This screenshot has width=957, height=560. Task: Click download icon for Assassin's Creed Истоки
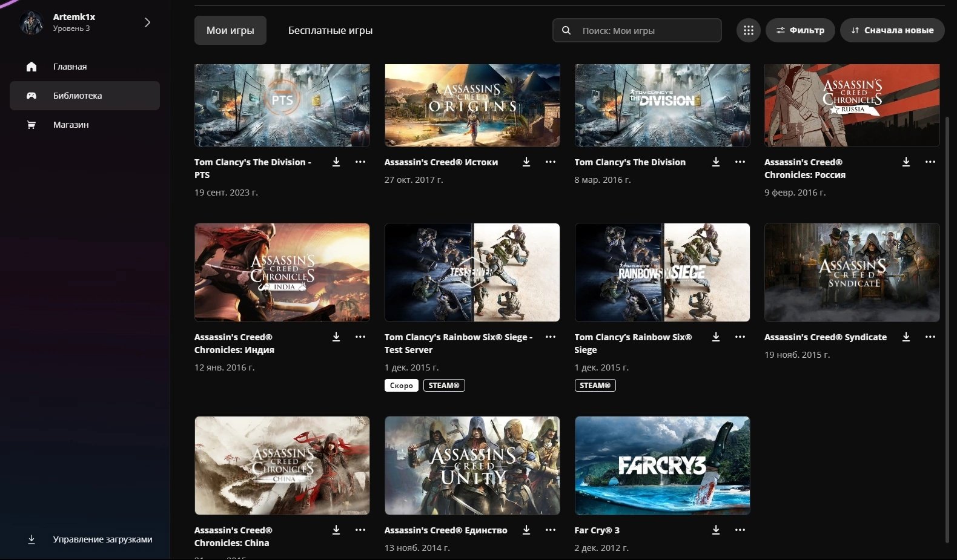tap(526, 162)
